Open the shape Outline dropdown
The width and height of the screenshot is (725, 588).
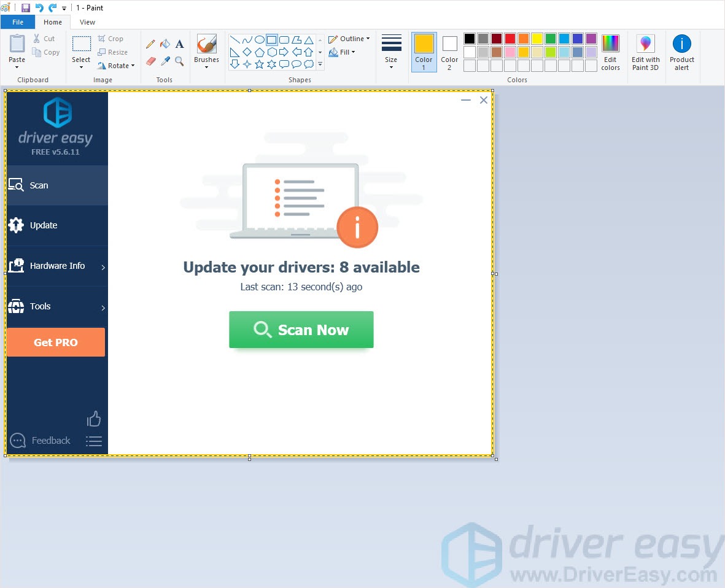349,39
